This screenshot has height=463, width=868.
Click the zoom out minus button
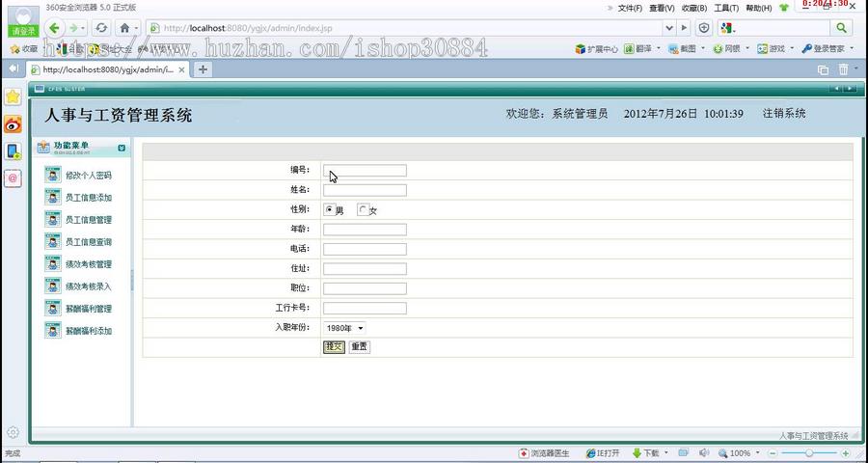pos(773,453)
